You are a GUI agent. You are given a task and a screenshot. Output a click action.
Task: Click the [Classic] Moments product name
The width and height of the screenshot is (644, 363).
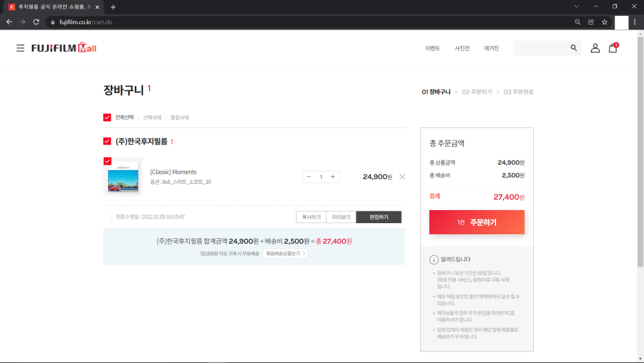173,172
